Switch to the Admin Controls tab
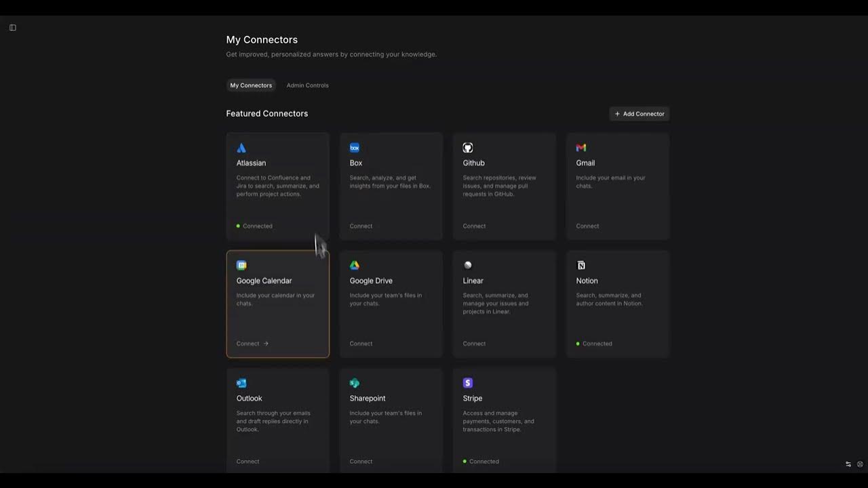Viewport: 868px width, 488px height. pos(307,85)
